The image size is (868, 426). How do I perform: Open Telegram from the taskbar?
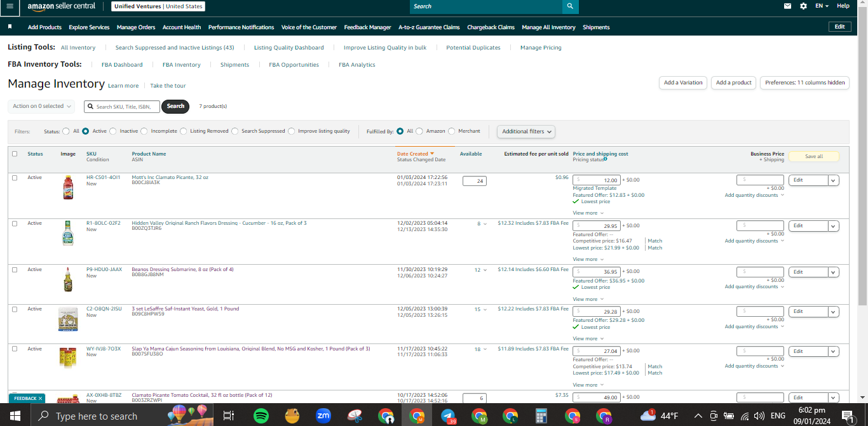click(448, 416)
